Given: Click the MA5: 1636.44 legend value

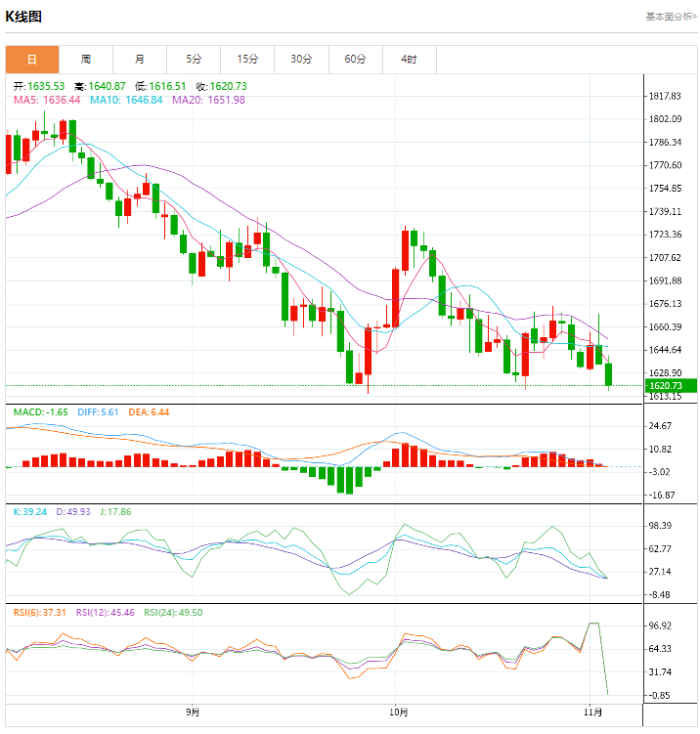Looking at the screenshot, I should pos(47,100).
